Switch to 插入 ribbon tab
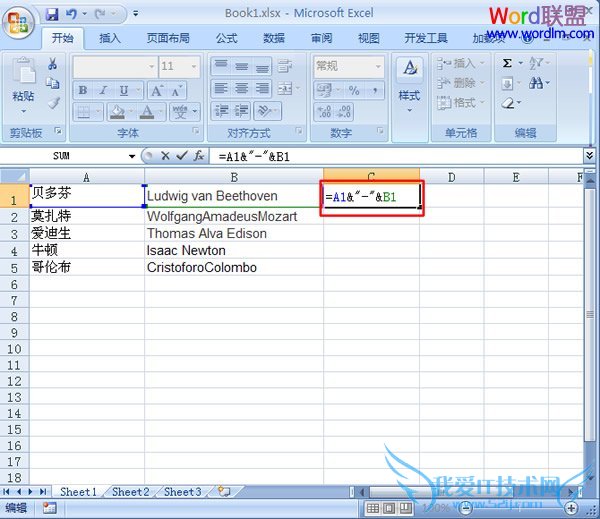600x519 pixels. (110, 38)
